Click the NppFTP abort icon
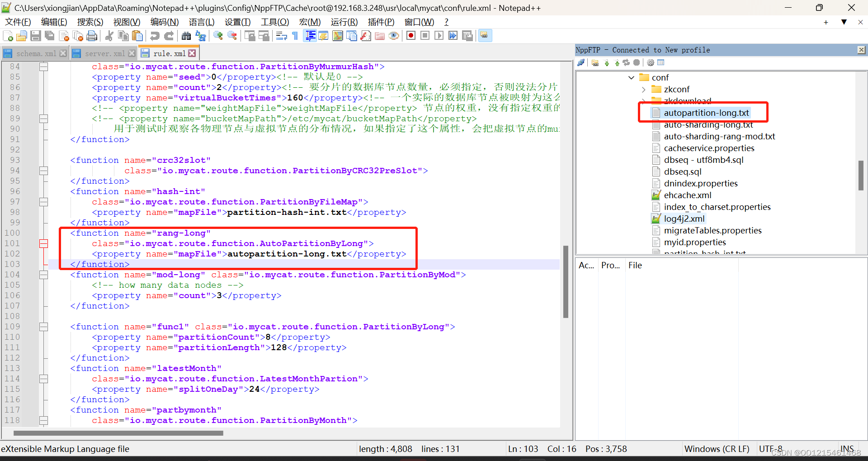 (637, 63)
